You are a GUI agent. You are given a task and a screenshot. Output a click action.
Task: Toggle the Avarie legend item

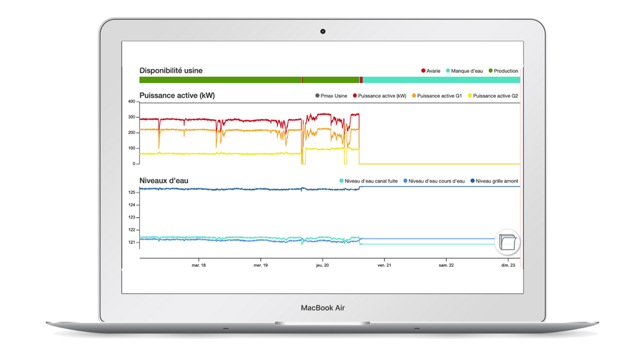(x=432, y=71)
